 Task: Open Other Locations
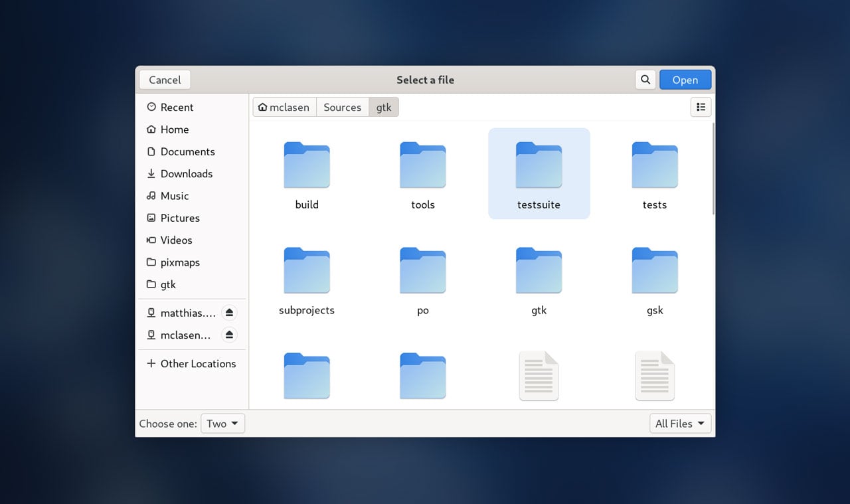pyautogui.click(x=192, y=363)
